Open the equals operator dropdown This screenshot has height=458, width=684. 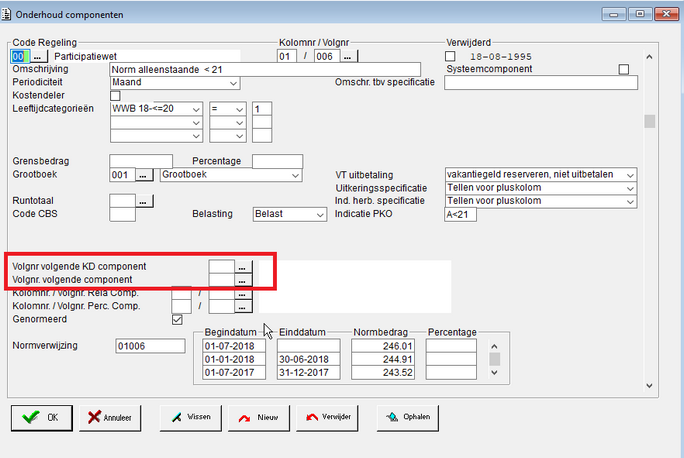point(228,109)
